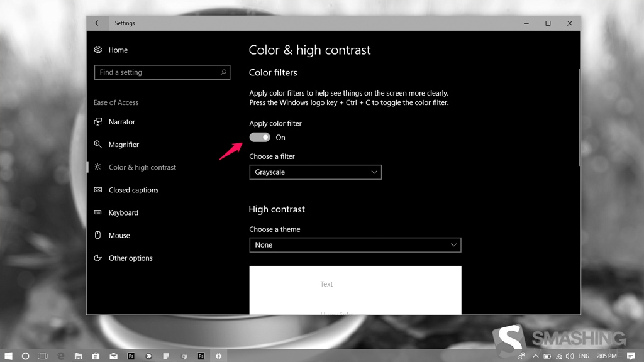Viewport: 644px width, 362px height.
Task: Open File Explorer from the taskbar
Action: click(79, 356)
